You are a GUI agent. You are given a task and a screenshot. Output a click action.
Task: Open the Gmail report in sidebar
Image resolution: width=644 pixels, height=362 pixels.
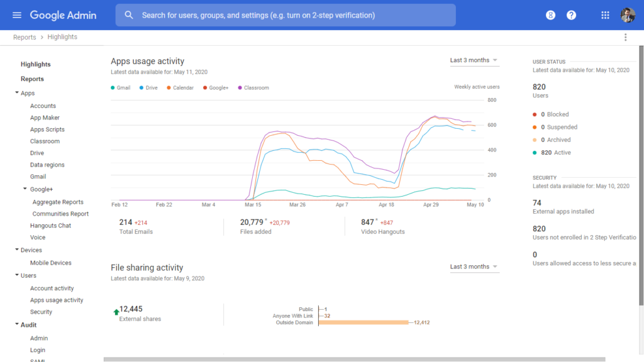[x=38, y=177]
